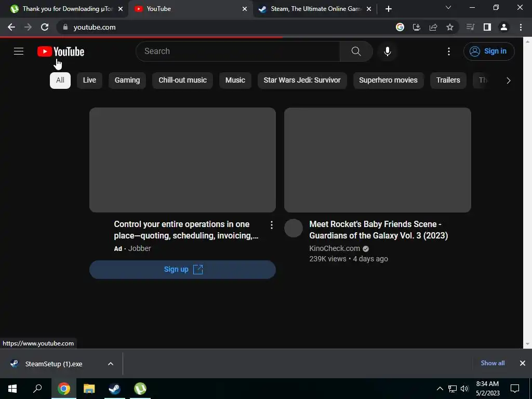Open Chrome tab search dropdown
The height and width of the screenshot is (399, 532).
coord(448,7)
